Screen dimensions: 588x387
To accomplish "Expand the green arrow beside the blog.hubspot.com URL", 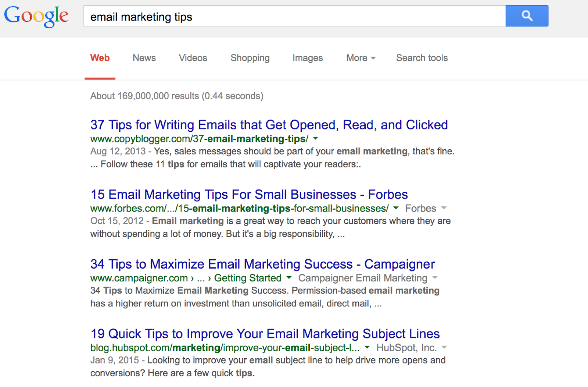I will [367, 347].
